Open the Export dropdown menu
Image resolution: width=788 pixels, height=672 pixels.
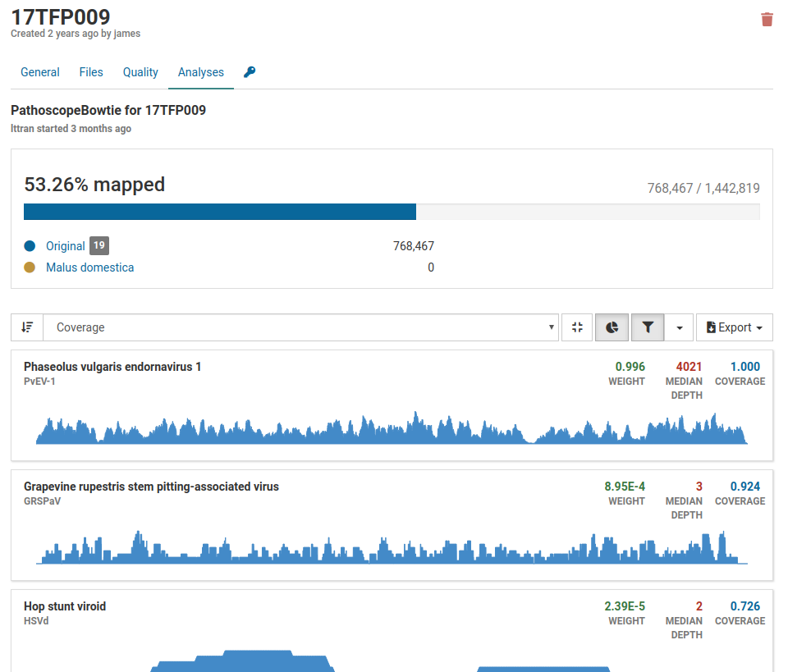click(734, 327)
